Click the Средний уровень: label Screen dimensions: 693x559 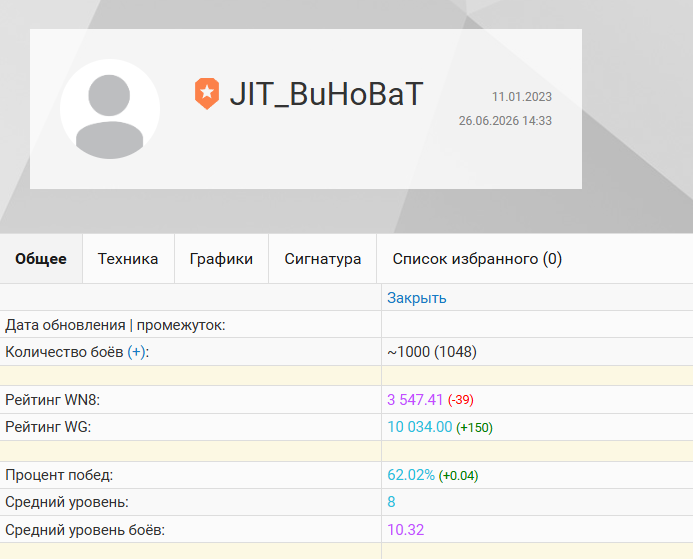67,502
